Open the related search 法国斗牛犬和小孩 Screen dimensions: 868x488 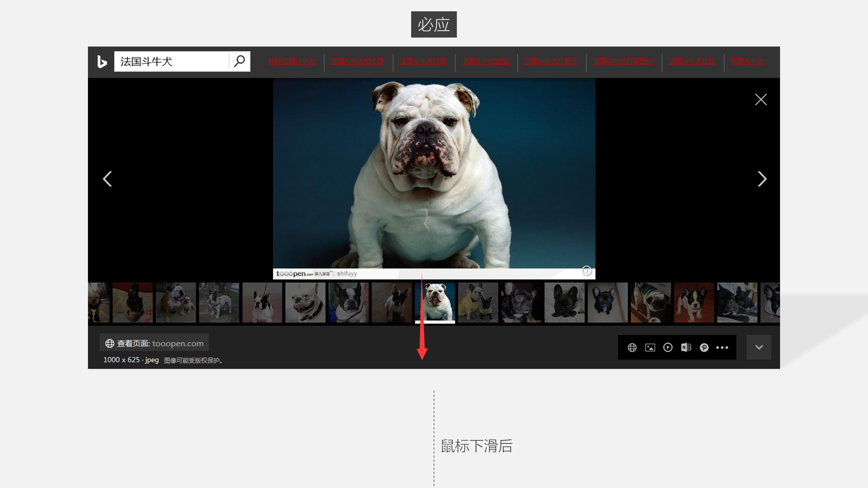tap(357, 61)
